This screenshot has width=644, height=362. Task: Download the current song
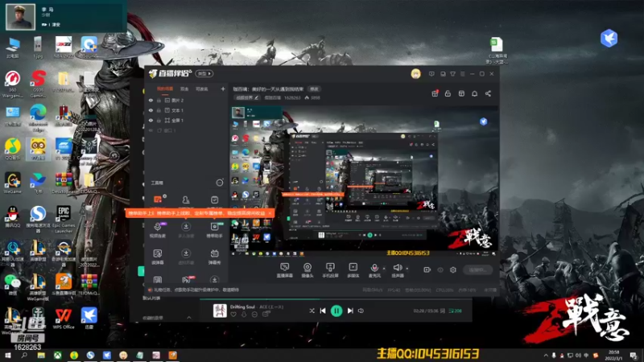click(244, 315)
